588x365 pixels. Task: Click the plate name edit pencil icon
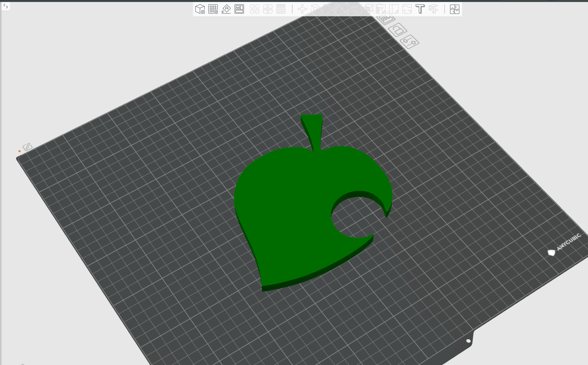[x=27, y=147]
